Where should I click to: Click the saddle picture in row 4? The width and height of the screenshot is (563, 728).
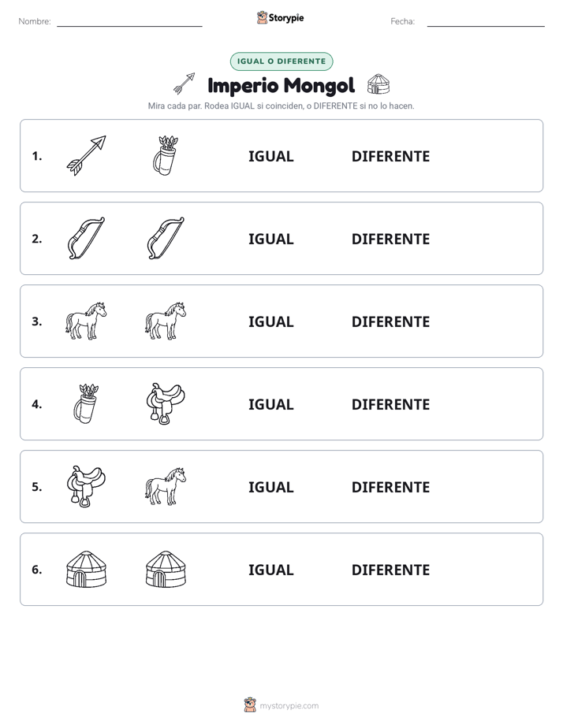(166, 403)
